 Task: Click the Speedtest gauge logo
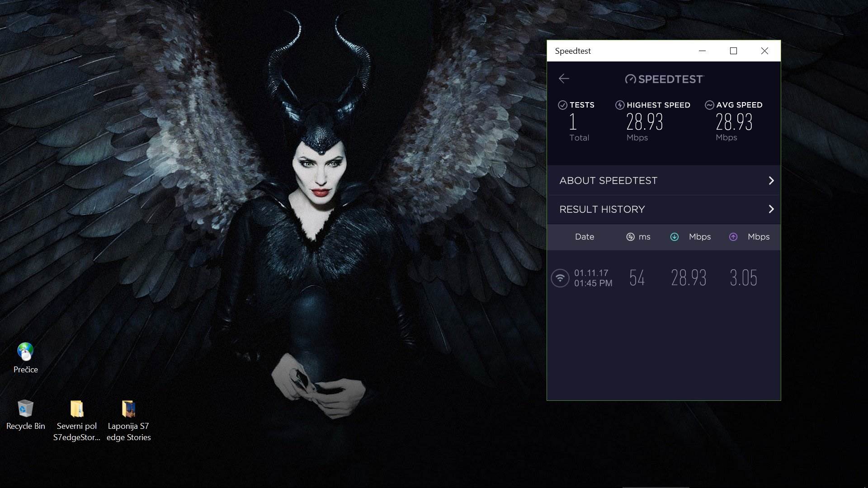click(x=630, y=80)
